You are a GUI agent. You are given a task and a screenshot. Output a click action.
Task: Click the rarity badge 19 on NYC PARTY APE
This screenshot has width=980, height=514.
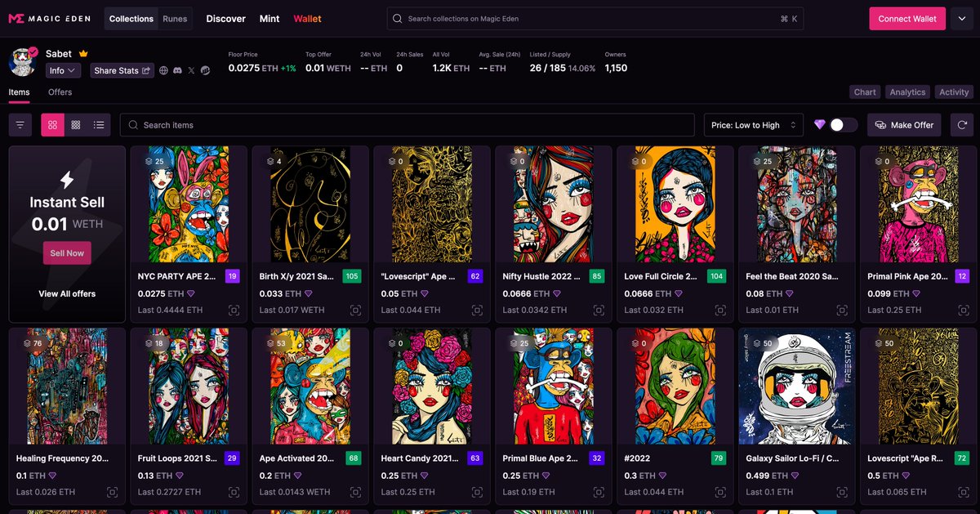coord(233,276)
